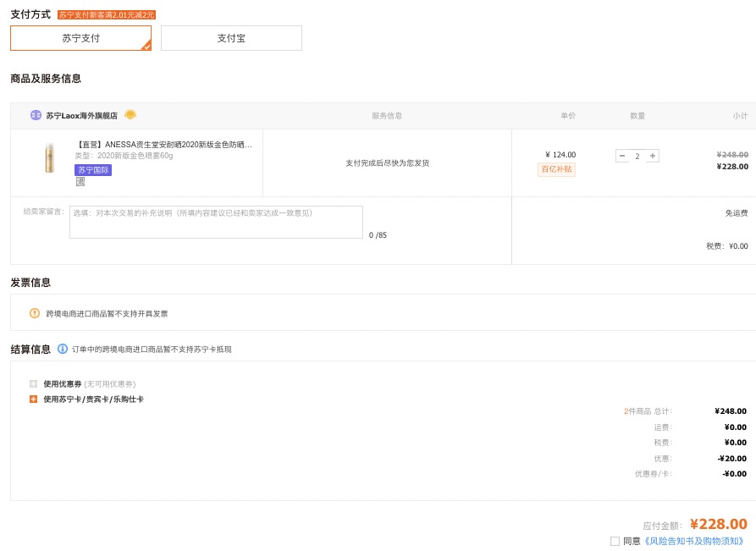Click the blue info icon beside 结算信息
Screen dimensions: 756x551
click(63, 349)
